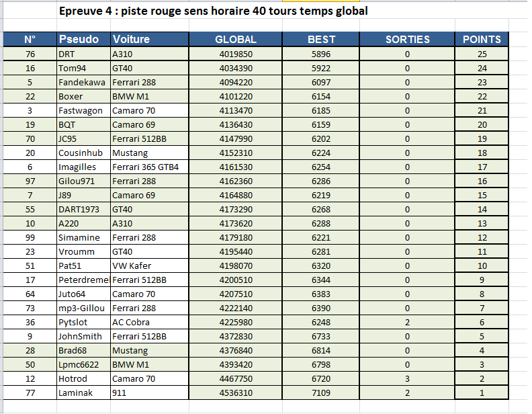Click the Tom94 pseudo cell
This screenshot has height=414, width=532.
tap(83, 68)
